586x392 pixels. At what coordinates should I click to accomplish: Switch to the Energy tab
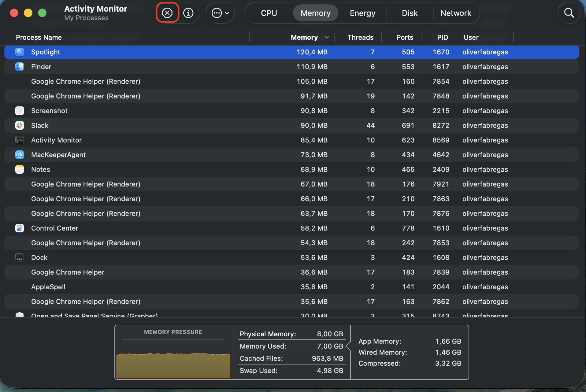point(362,13)
